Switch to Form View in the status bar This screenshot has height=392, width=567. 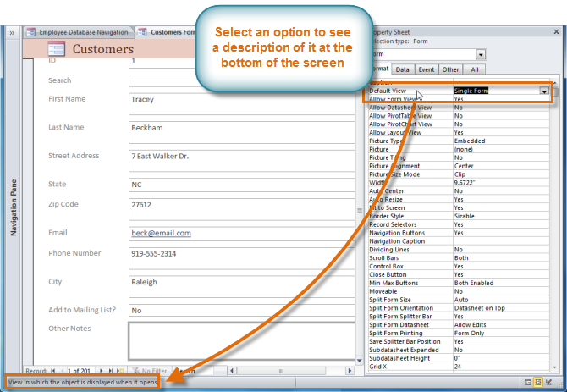click(x=528, y=382)
